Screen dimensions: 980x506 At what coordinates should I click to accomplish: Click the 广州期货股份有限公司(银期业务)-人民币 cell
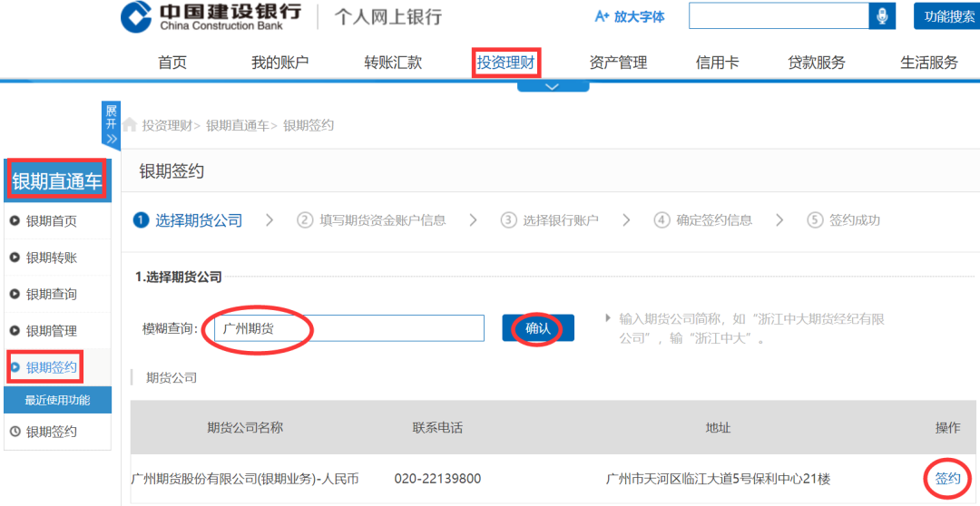point(245,479)
